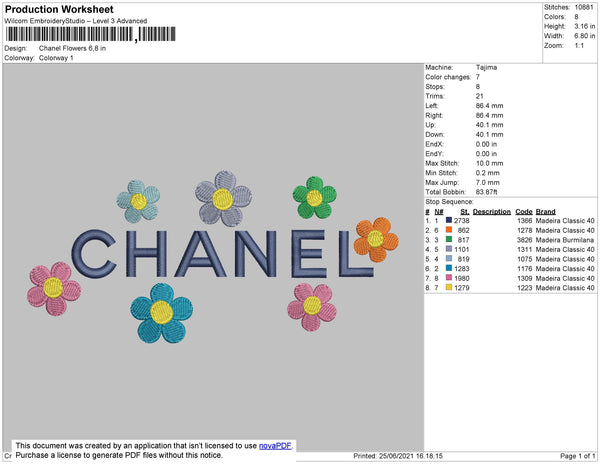Click the Total Bobbin value '83.87ft'

tap(486, 192)
